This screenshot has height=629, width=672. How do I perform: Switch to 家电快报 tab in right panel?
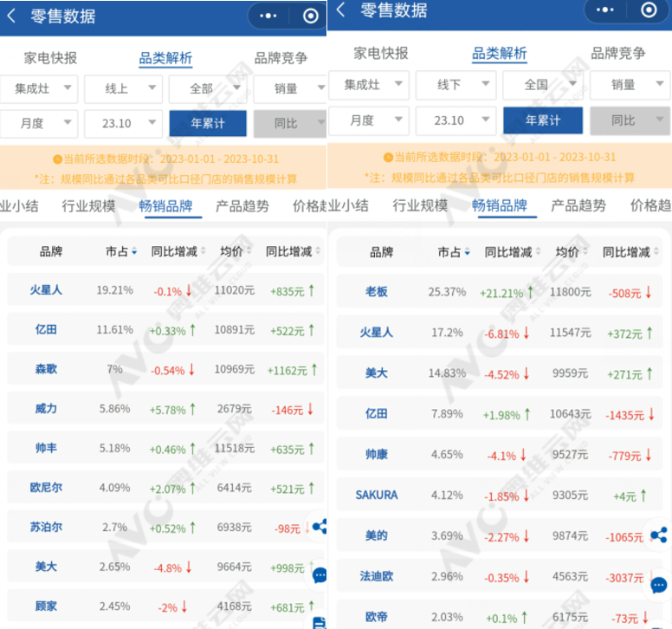tap(380, 53)
